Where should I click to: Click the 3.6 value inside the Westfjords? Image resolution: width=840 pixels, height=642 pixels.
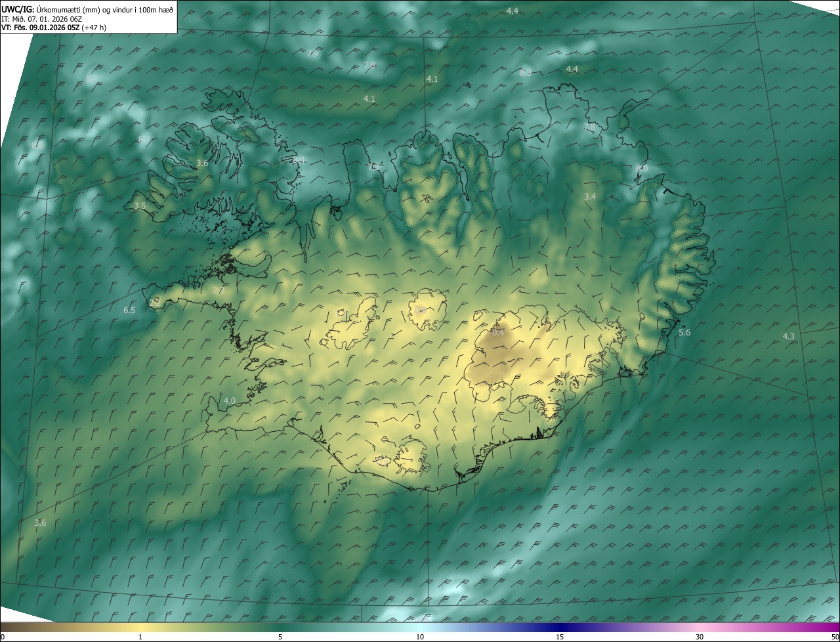pos(202,163)
